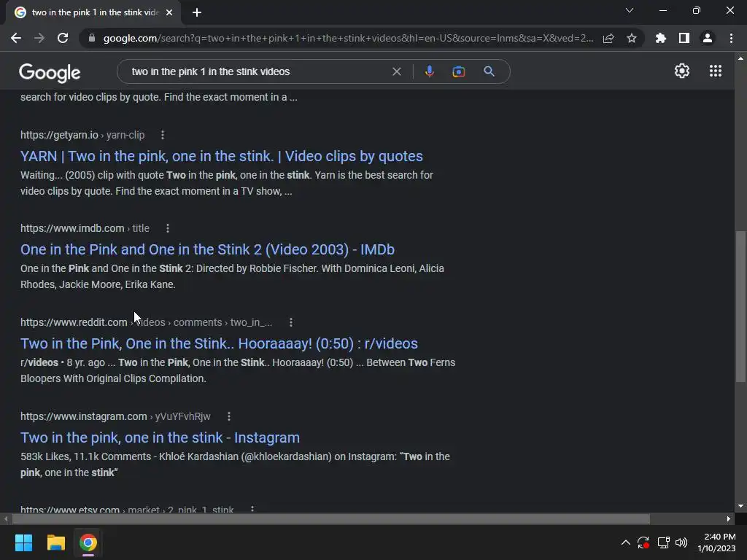This screenshot has width=747, height=560.
Task: Open more options for the getyarn.io result
Action: coord(163,135)
